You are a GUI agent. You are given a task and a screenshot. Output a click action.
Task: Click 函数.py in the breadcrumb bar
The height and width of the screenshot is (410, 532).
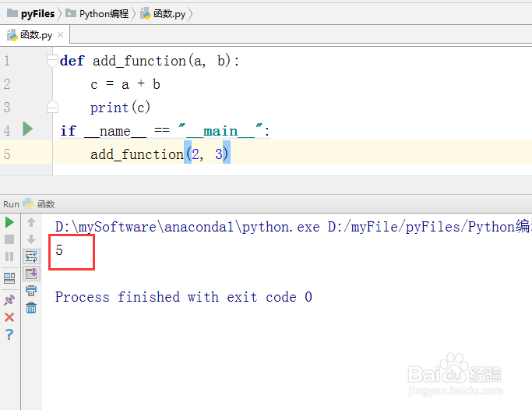pyautogui.click(x=164, y=13)
